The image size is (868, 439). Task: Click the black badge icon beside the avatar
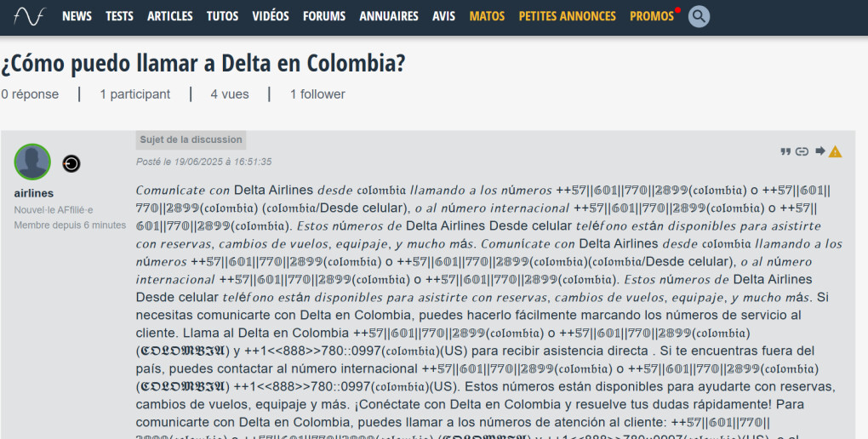click(x=71, y=163)
